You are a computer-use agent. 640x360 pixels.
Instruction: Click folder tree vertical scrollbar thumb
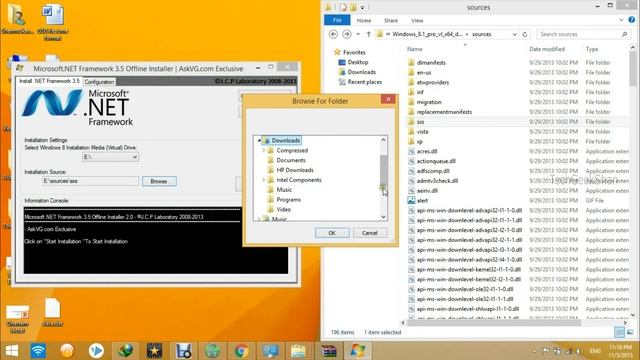(x=383, y=170)
